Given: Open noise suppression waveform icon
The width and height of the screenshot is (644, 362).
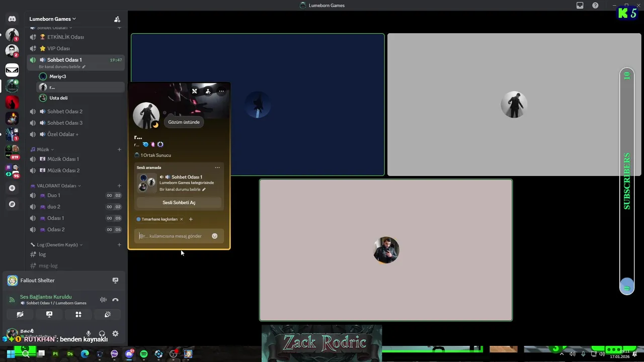Looking at the screenshot, I should [x=103, y=300].
